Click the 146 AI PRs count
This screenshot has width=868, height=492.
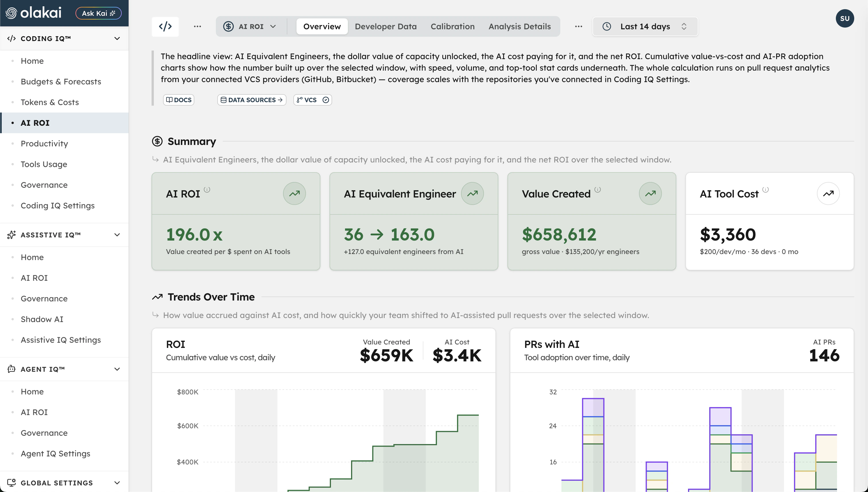(824, 355)
